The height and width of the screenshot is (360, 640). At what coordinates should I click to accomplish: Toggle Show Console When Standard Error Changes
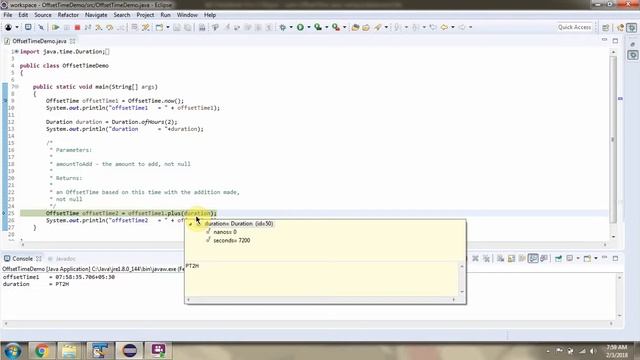tap(544, 258)
